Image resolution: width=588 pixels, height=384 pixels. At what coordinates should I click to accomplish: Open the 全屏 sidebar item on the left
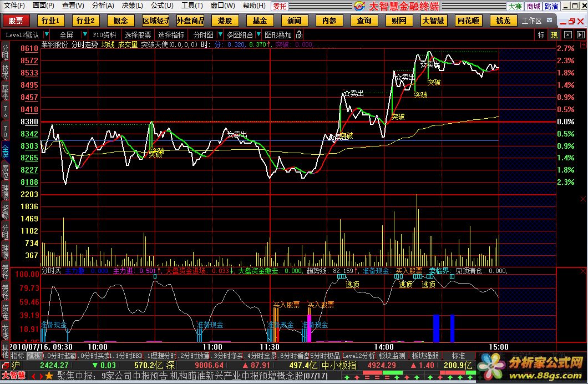5,151
